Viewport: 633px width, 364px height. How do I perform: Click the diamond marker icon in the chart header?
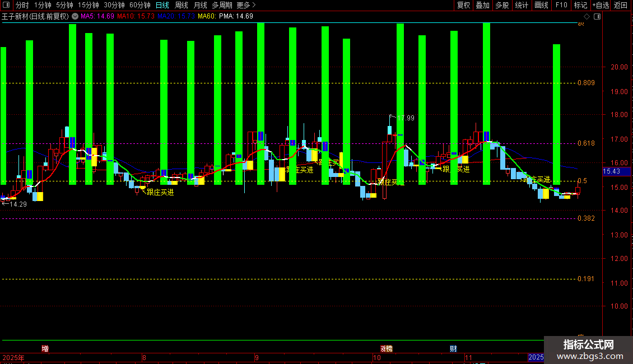[x=587, y=16]
